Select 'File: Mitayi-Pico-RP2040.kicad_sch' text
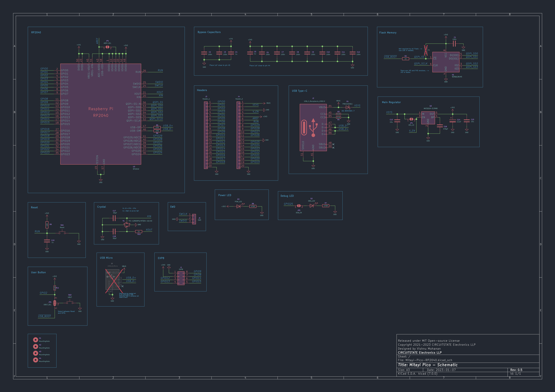Screen dimensions: 555x392 point(425,360)
